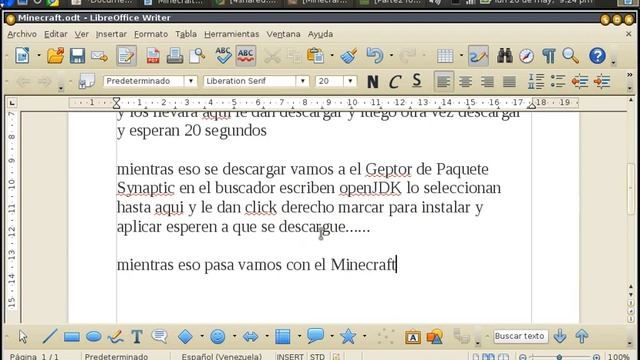Viewport: 640px width, 360px height.
Task: Toggle bulleted list
Action: click(558, 81)
